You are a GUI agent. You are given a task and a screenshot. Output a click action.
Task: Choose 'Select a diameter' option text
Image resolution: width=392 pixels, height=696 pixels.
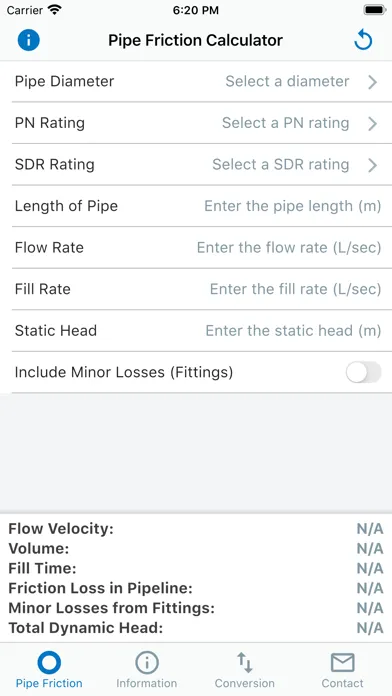click(287, 81)
